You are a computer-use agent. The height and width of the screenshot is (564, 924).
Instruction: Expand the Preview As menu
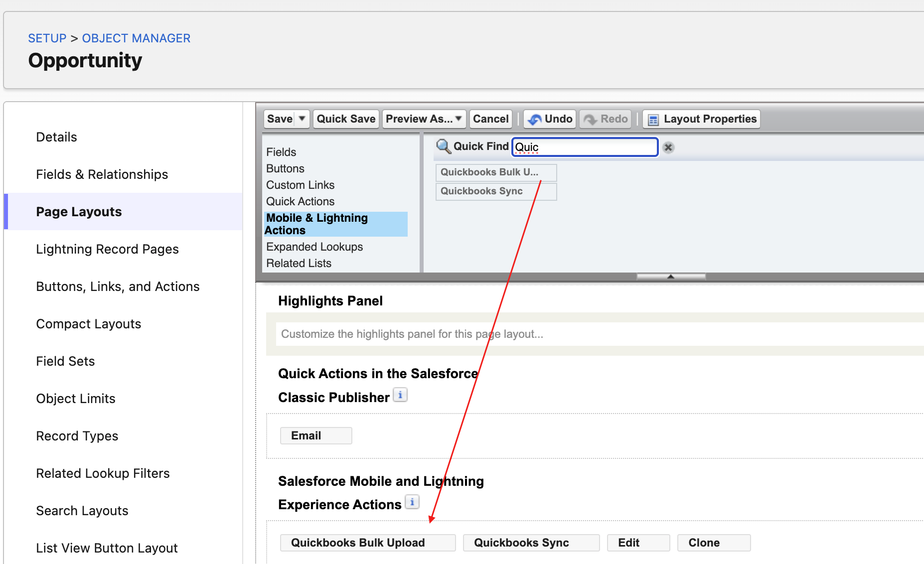click(x=424, y=119)
